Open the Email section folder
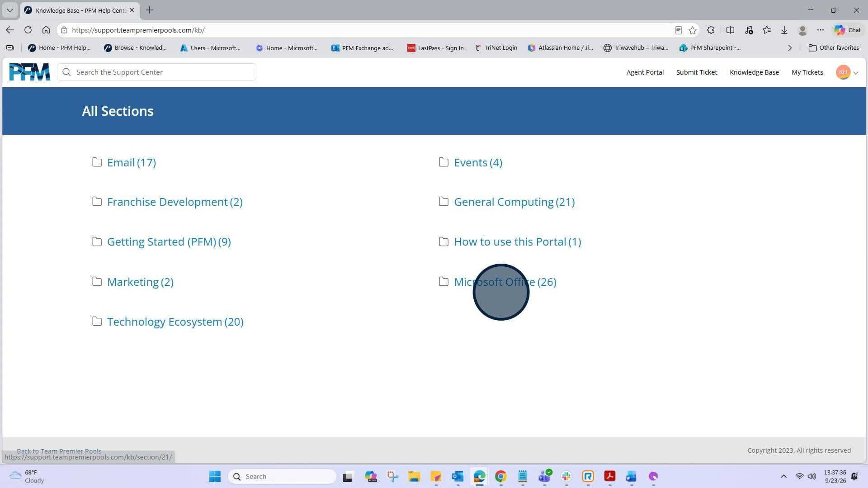Image resolution: width=868 pixels, height=488 pixels. (131, 162)
